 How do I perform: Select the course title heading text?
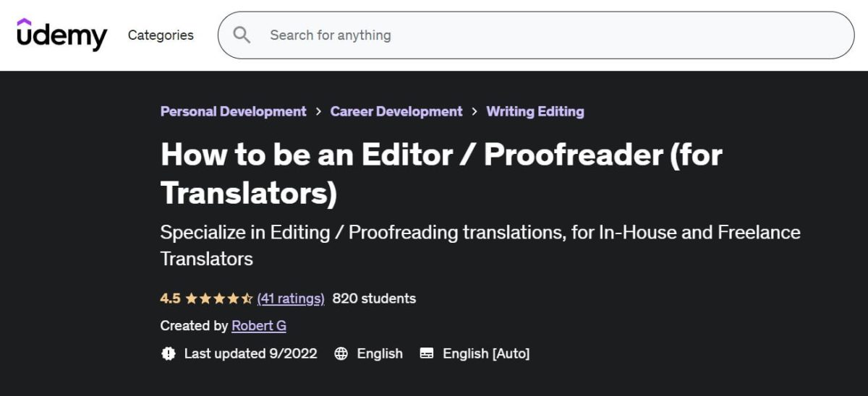[441, 173]
